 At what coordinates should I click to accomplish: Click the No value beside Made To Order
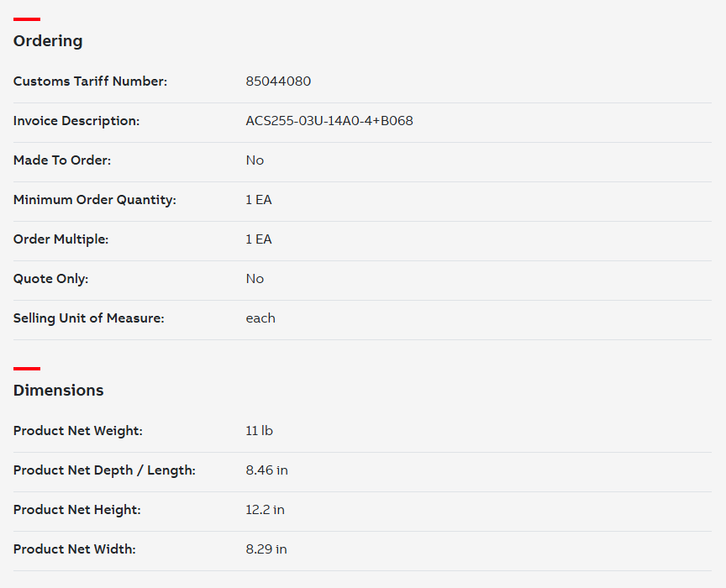pyautogui.click(x=255, y=160)
